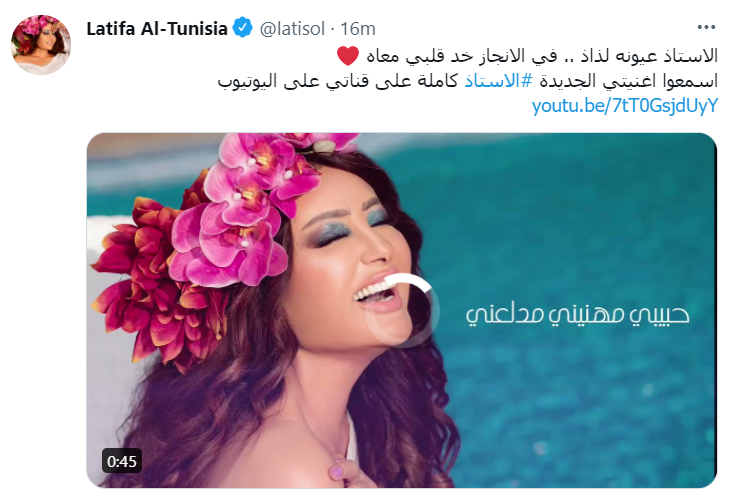Click the circular loading spinner on video
The height and width of the screenshot is (497, 733).
(402, 310)
